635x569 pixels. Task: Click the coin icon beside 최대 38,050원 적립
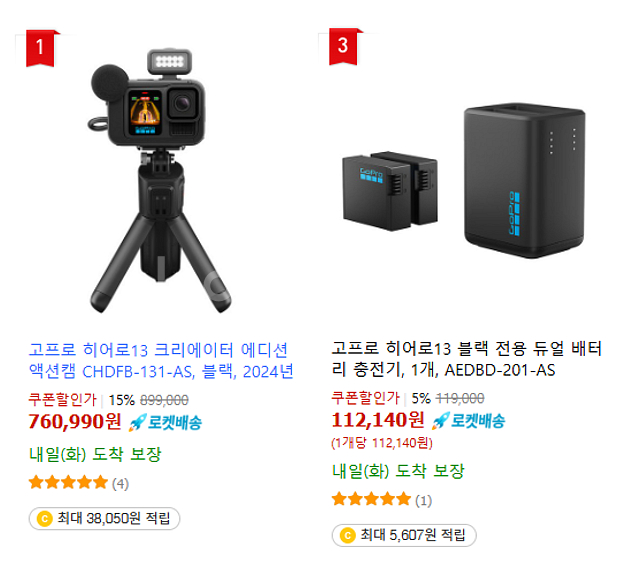(x=45, y=518)
